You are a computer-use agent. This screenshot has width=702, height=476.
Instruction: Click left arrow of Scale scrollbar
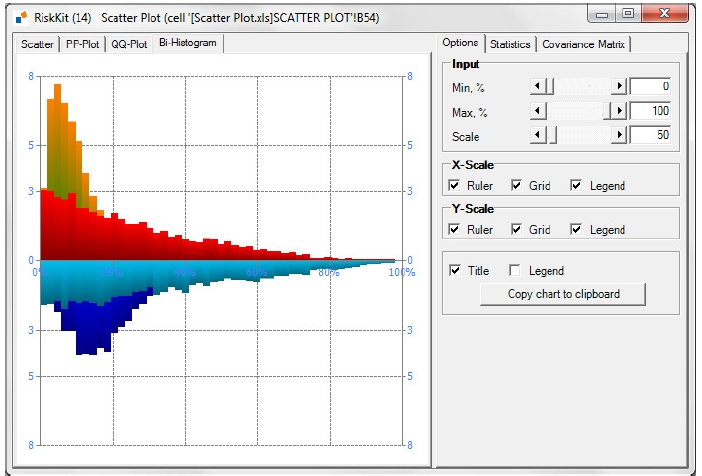point(537,135)
